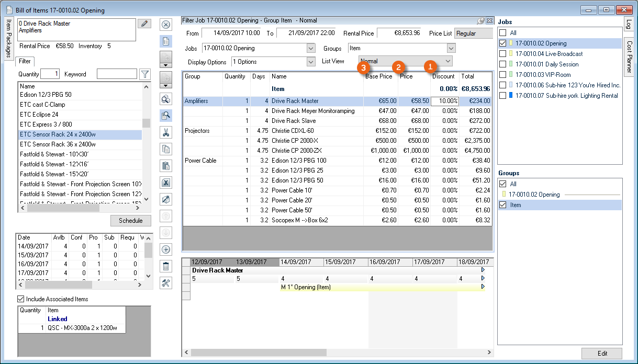Open the Item Packages side tab
The image size is (638, 364).
9,39
